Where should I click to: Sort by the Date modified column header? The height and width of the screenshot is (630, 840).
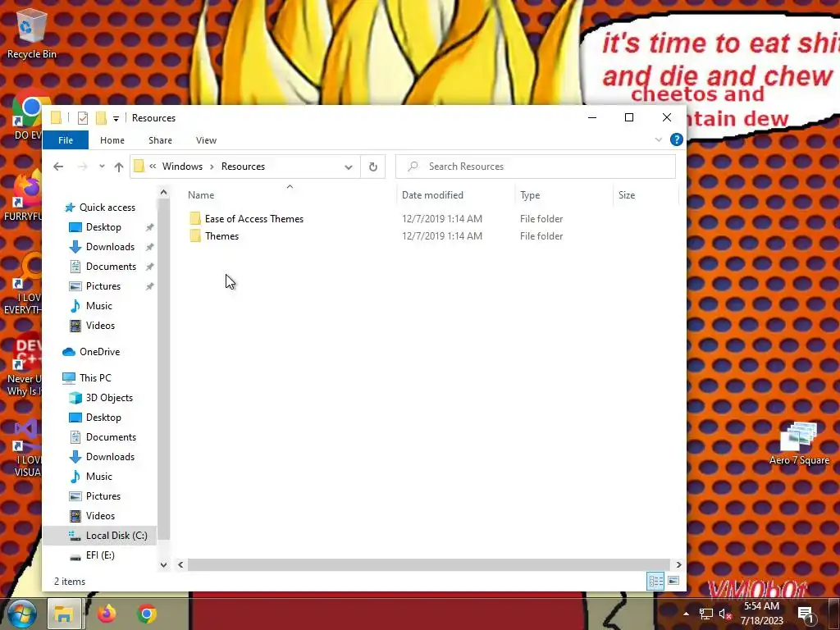pos(456,195)
